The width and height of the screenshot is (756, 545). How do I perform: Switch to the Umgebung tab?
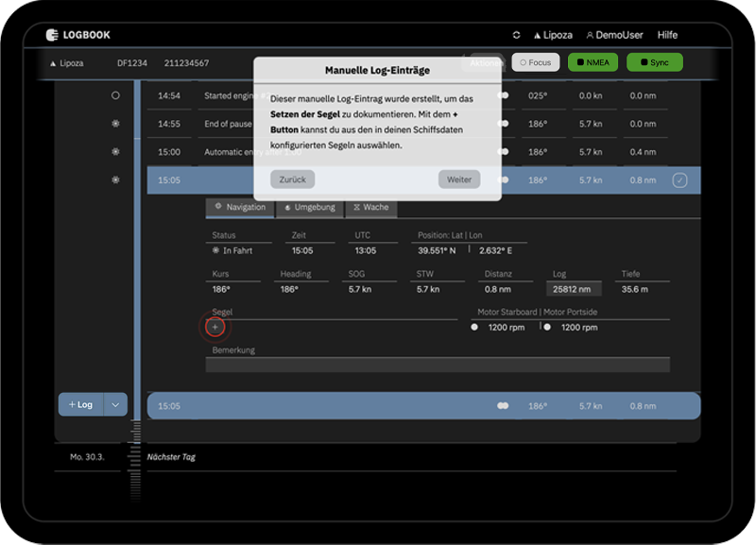(310, 208)
